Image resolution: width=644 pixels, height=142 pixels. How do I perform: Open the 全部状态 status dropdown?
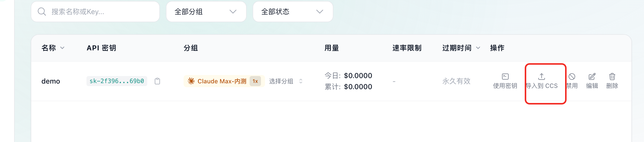(x=292, y=12)
